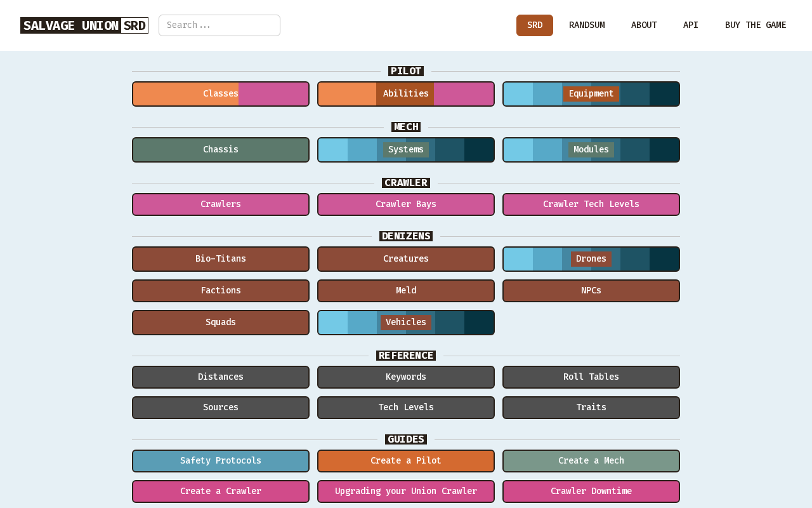Browse the Systems section
Viewport: 812px width, 508px height.
click(406, 150)
